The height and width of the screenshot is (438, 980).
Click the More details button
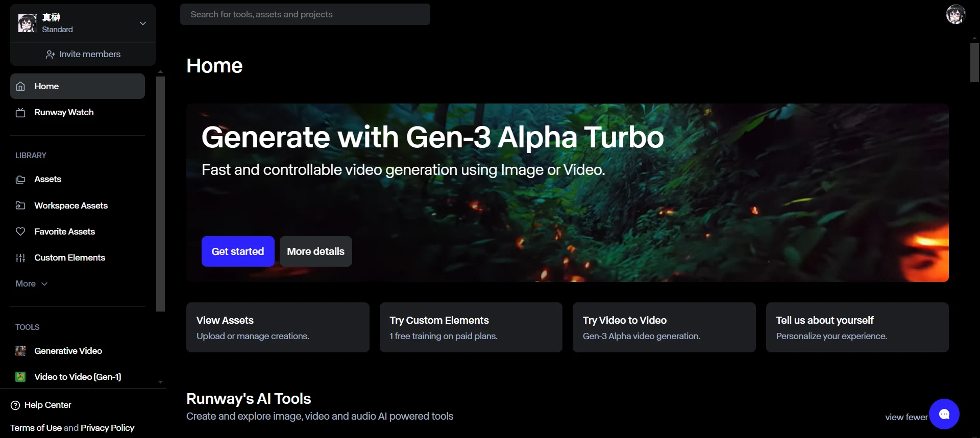pos(316,251)
